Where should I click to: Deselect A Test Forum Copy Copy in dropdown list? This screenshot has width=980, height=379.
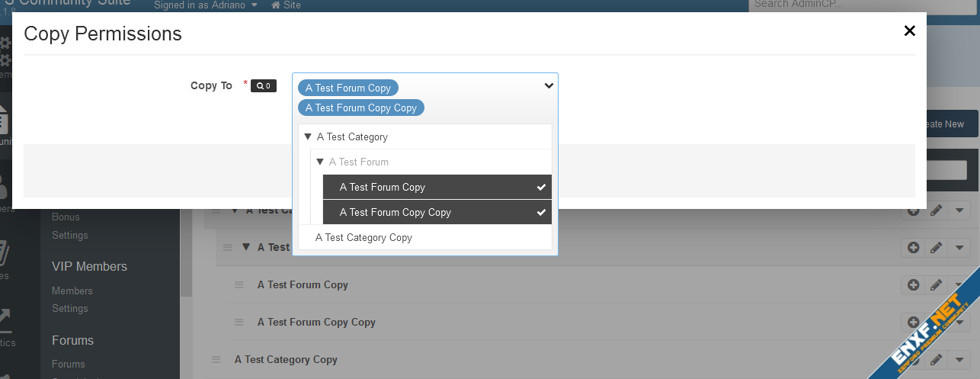pos(437,212)
